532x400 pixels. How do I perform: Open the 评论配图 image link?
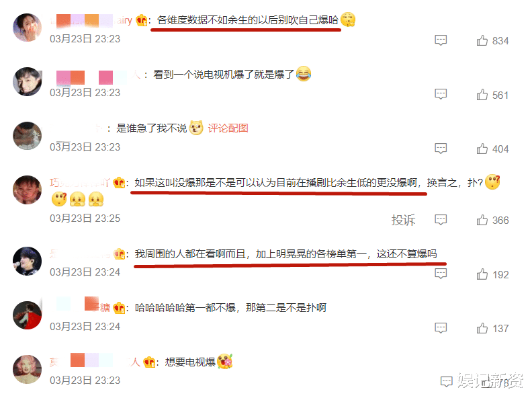pyautogui.click(x=228, y=128)
